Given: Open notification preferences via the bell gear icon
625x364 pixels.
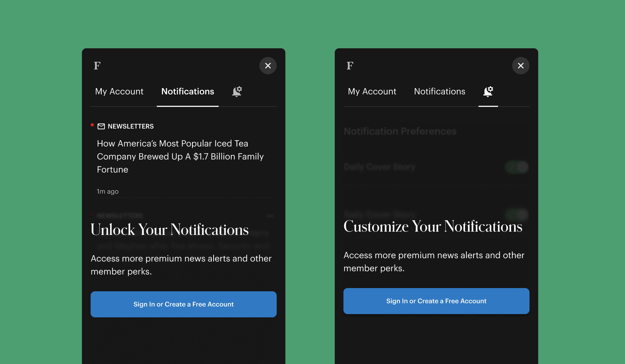Looking at the screenshot, I should coord(236,92).
